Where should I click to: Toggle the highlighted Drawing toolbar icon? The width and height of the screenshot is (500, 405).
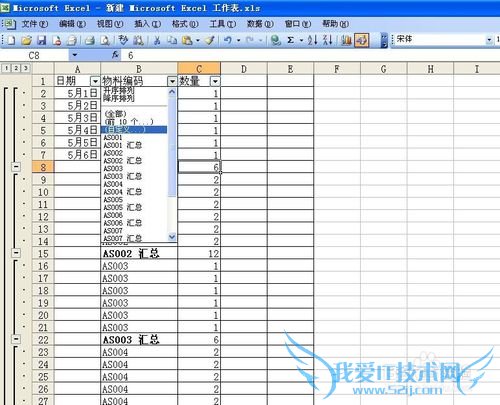tap(362, 40)
